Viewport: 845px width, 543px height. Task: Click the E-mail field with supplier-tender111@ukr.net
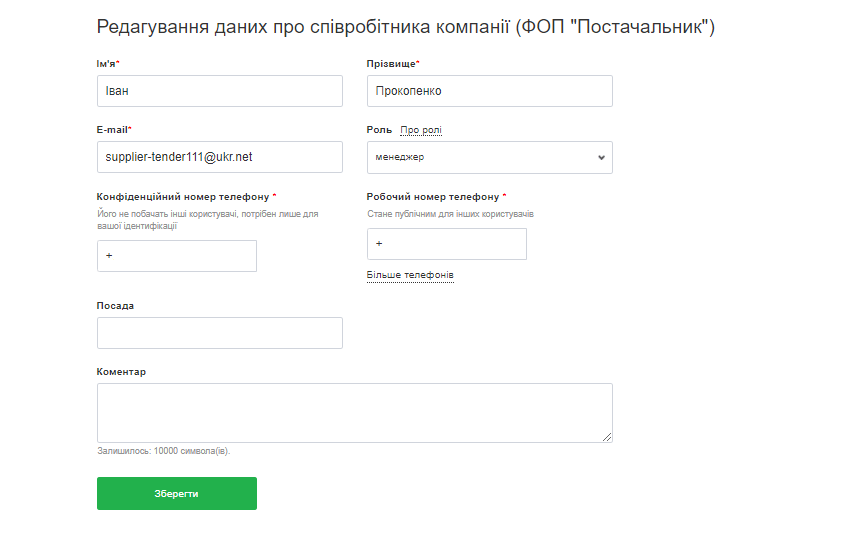[219, 157]
